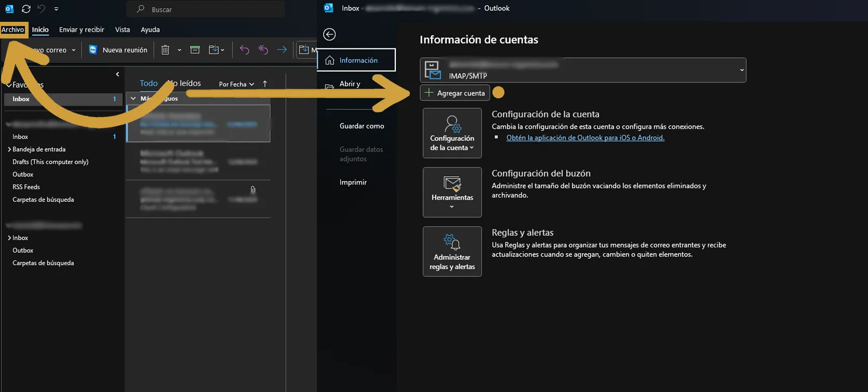Open the Nuevo correo dropdown arrow
Image resolution: width=868 pixels, height=392 pixels.
click(74, 50)
